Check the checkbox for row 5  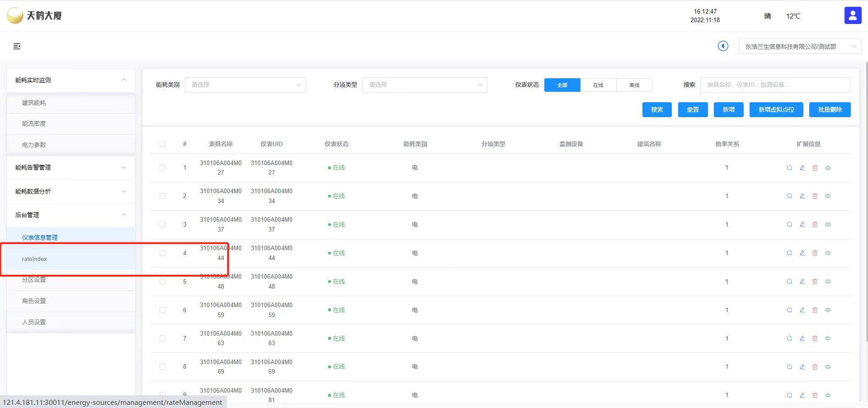pyautogui.click(x=162, y=282)
